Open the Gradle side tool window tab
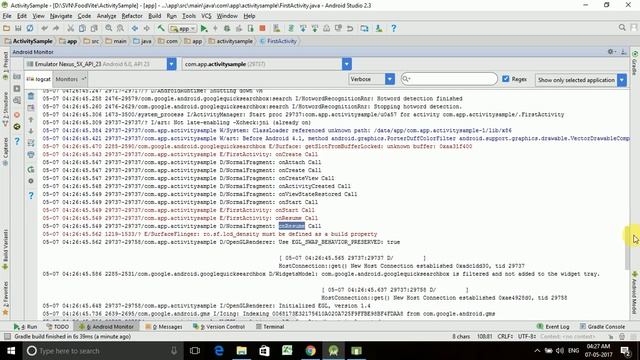This screenshot has width=640, height=360. 635,63
